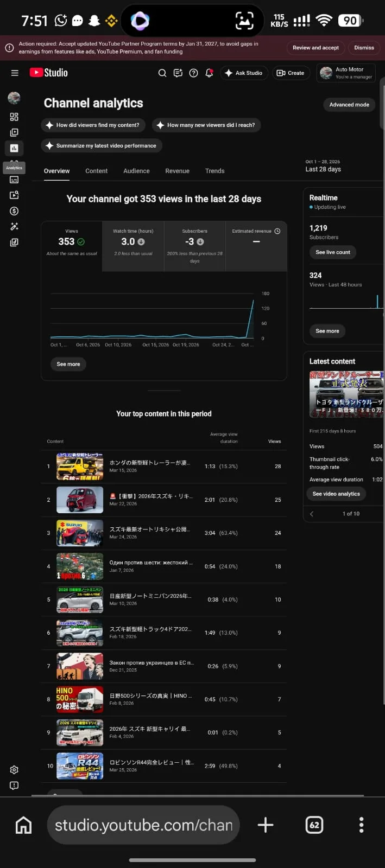Switch to the Overview tab
Viewport: 385px width, 868px height.
(x=56, y=171)
